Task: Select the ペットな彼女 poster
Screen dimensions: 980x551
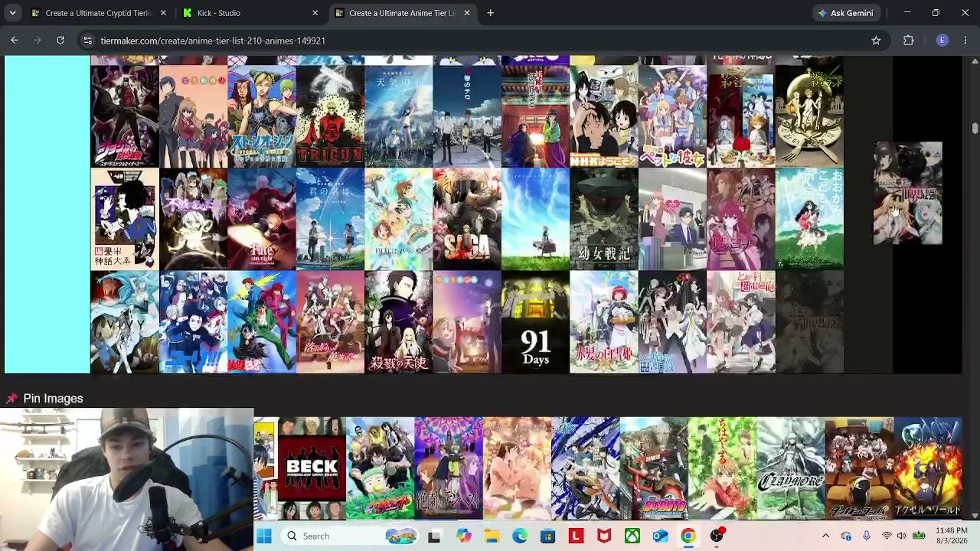Action: (673, 116)
